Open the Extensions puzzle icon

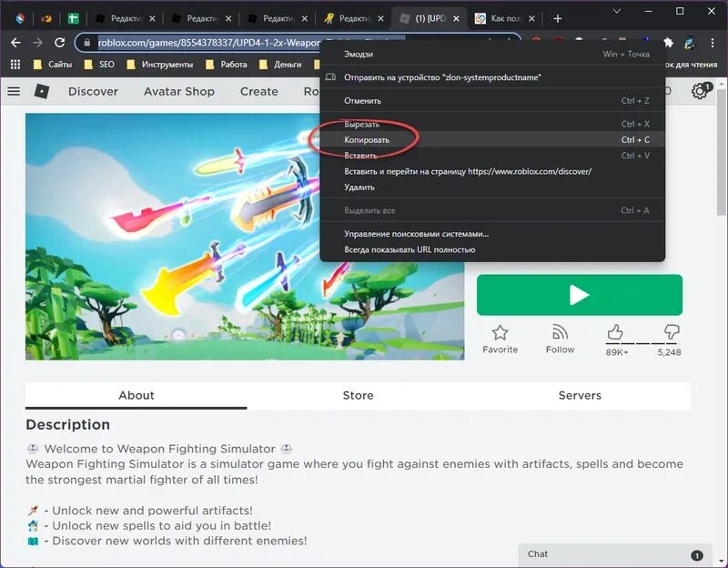[x=668, y=43]
